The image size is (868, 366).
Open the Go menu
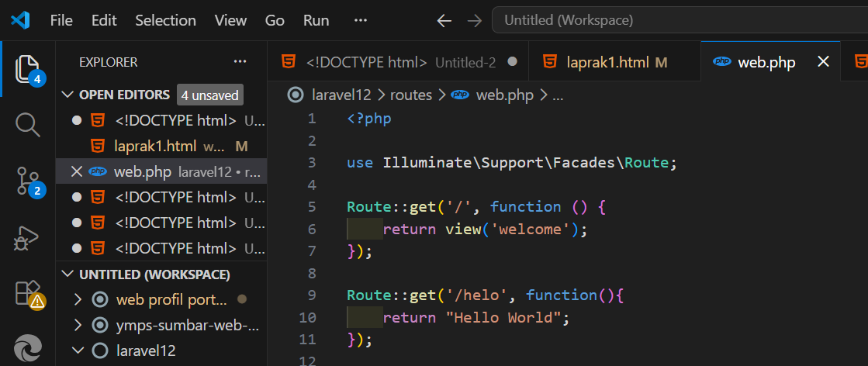pos(275,20)
